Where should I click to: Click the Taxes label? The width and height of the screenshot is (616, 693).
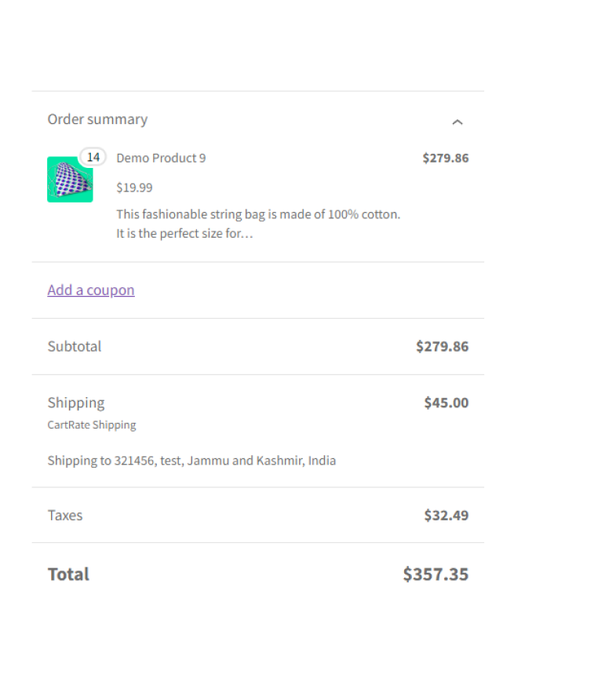pos(65,516)
